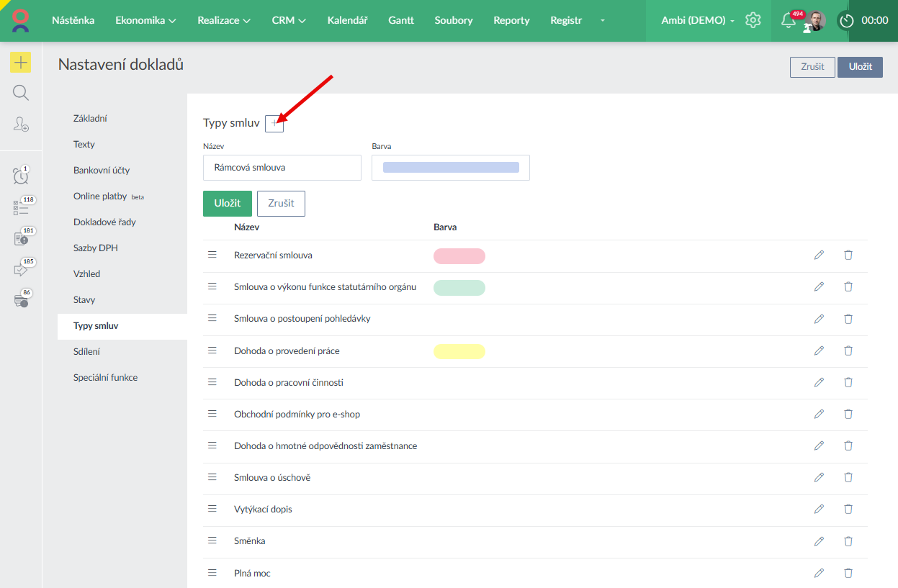Grab the drag handle of Plná moc row
The width and height of the screenshot is (898, 588).
(212, 573)
